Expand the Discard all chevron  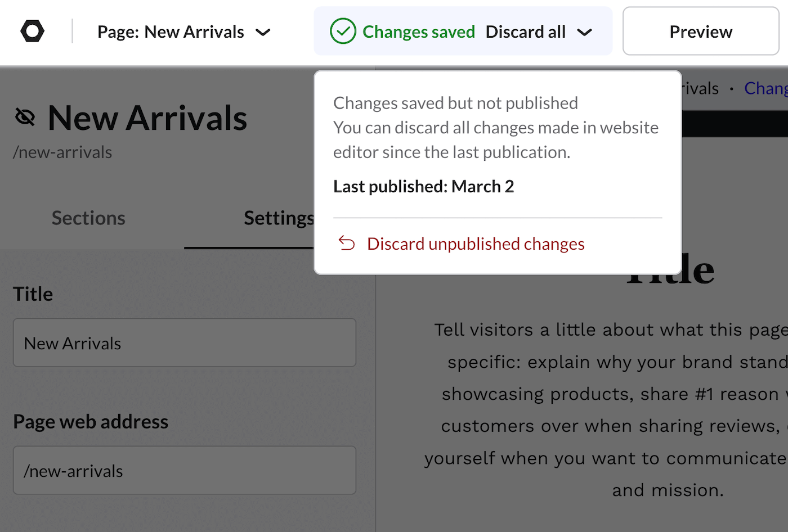[x=584, y=31]
